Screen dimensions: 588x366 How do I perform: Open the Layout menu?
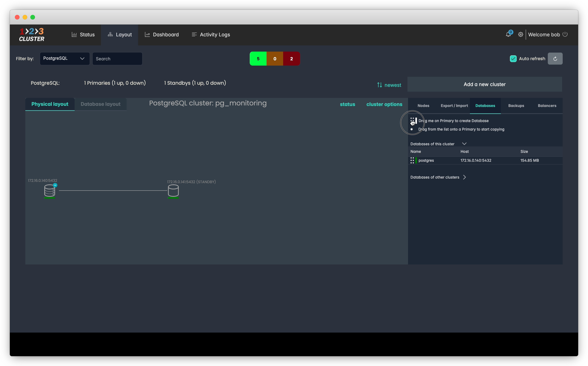(120, 35)
